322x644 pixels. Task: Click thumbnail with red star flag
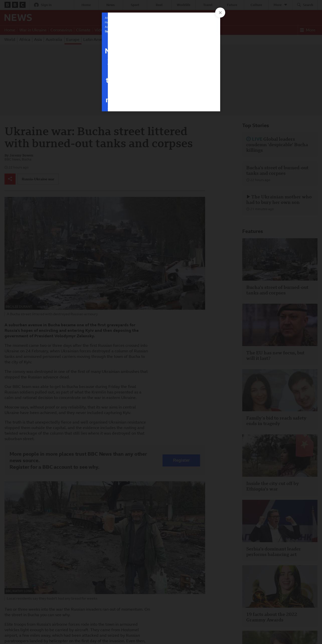tap(280, 456)
